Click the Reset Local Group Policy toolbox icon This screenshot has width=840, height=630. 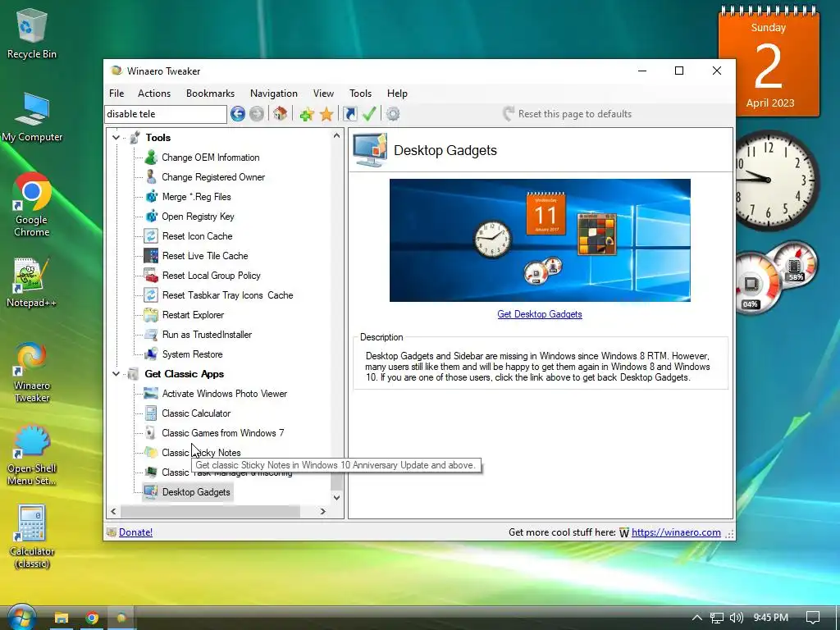(151, 276)
